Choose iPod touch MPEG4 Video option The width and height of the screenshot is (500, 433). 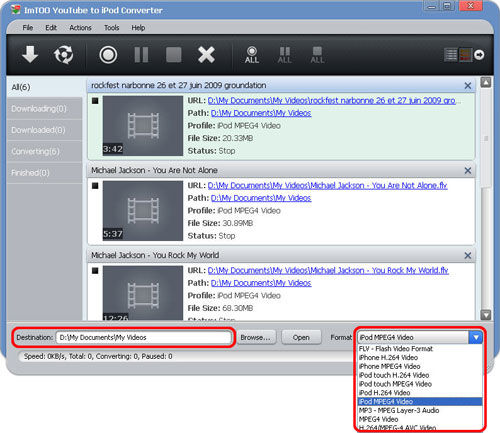click(420, 384)
